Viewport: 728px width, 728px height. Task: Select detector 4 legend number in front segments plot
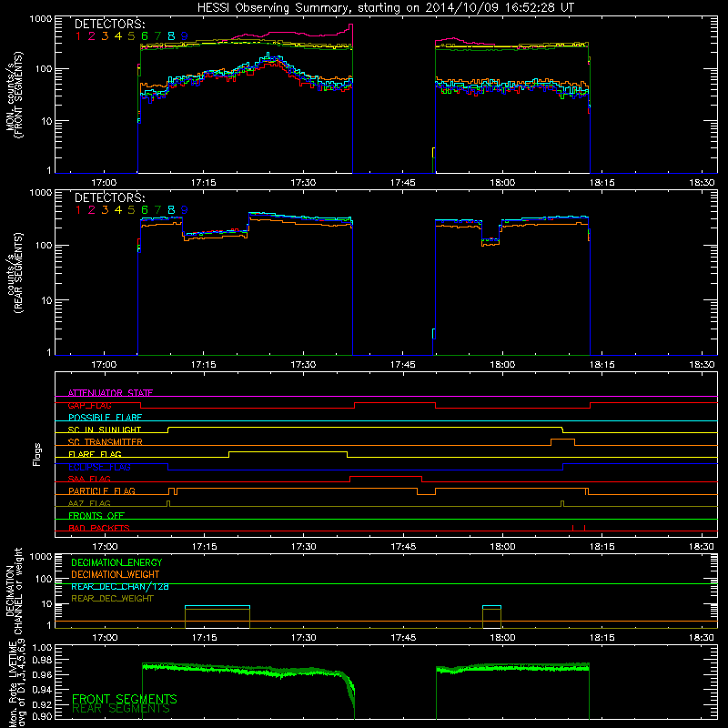pyautogui.click(x=118, y=35)
